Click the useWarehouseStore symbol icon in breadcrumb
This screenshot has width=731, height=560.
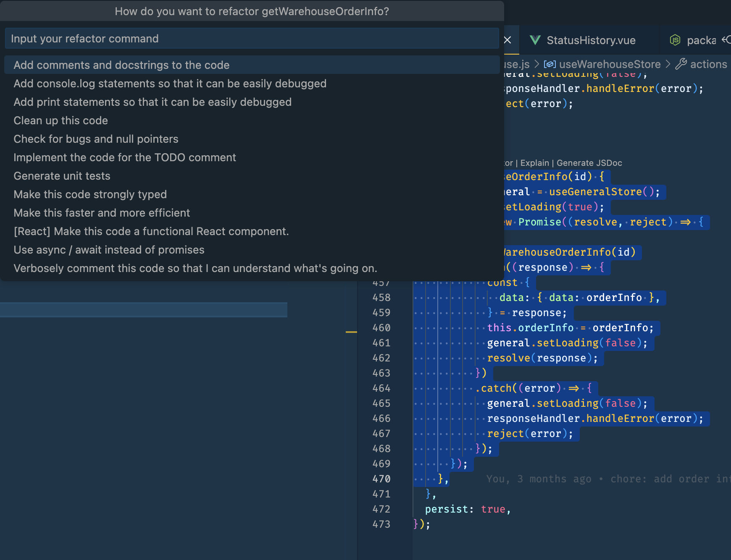point(550,64)
